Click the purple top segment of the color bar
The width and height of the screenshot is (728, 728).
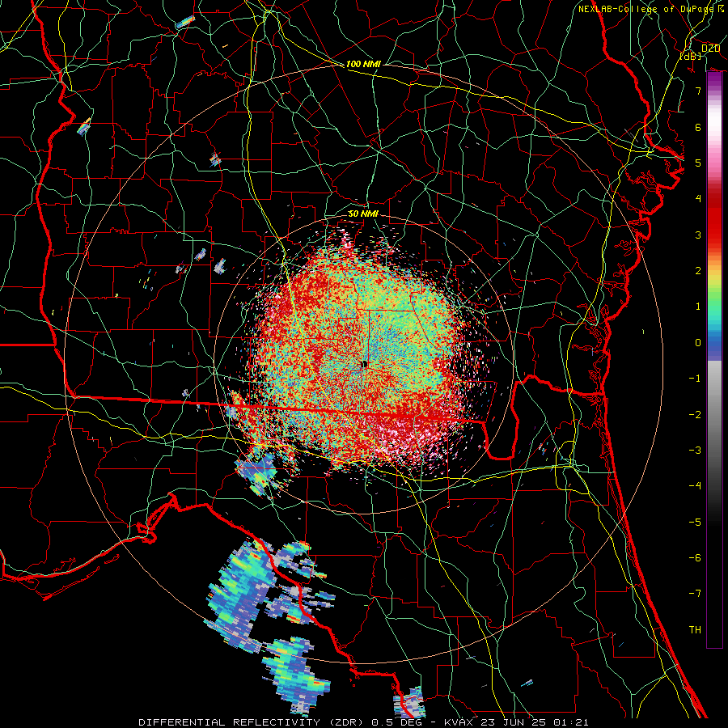pyautogui.click(x=714, y=81)
